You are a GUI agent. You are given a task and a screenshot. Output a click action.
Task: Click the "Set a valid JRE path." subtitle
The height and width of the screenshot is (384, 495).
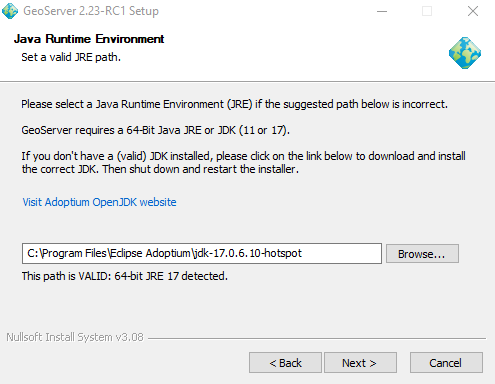[71, 57]
